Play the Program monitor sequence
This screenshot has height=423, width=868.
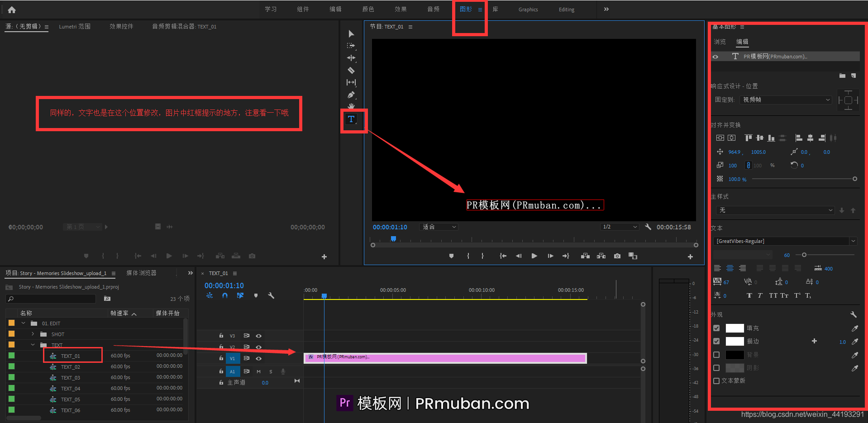coord(534,256)
